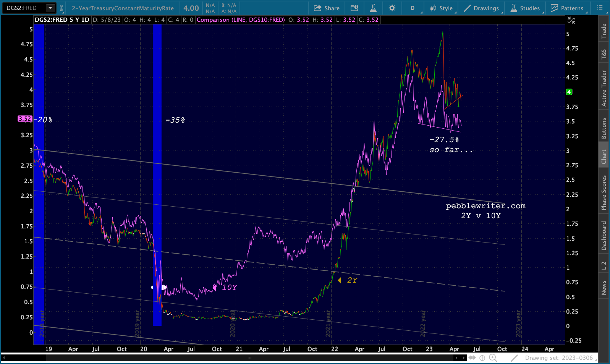This screenshot has height=364, width=610.
Task: Open the T&S side tab
Action: tap(604, 54)
